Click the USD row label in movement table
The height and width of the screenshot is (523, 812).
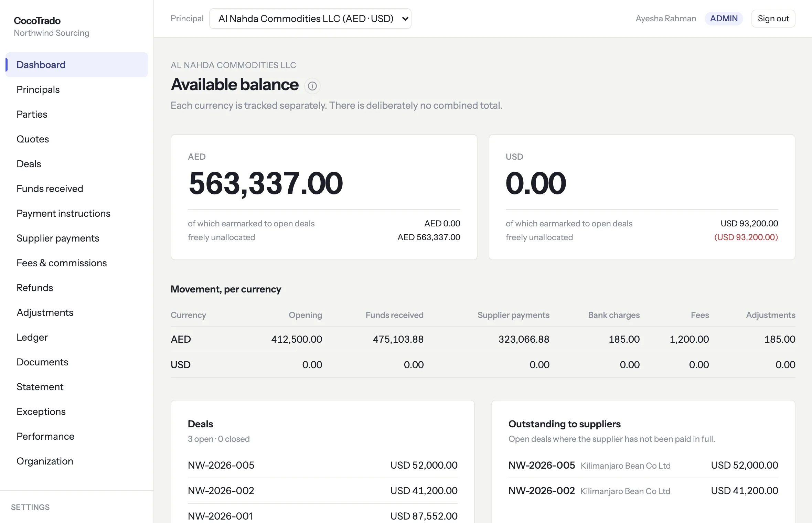pos(181,365)
